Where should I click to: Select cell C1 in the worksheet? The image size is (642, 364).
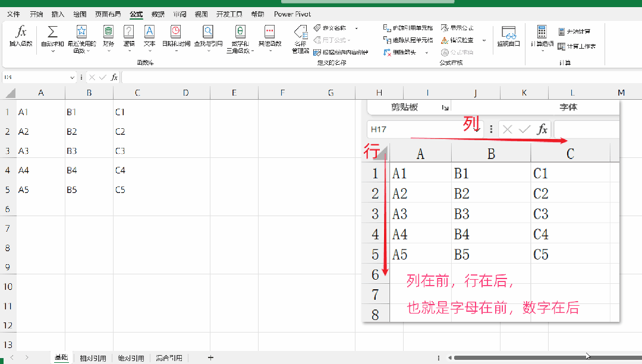tap(137, 112)
